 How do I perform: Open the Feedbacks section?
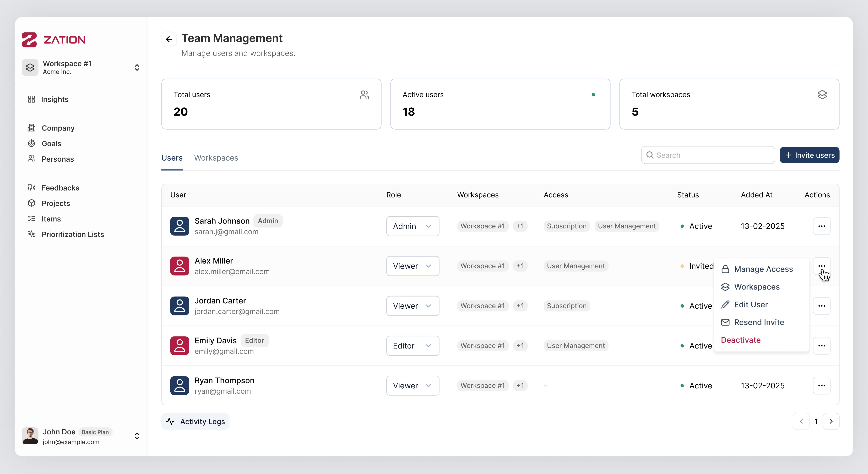tap(60, 188)
